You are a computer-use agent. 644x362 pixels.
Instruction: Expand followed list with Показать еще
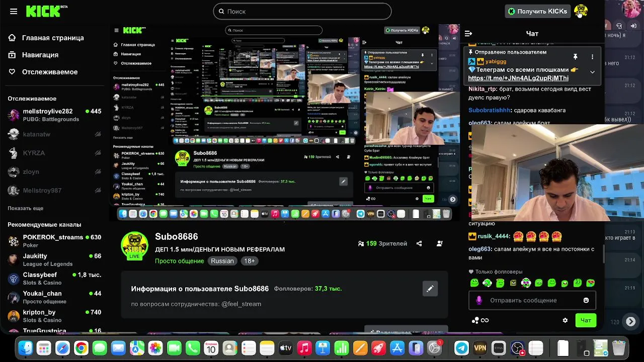[25, 208]
